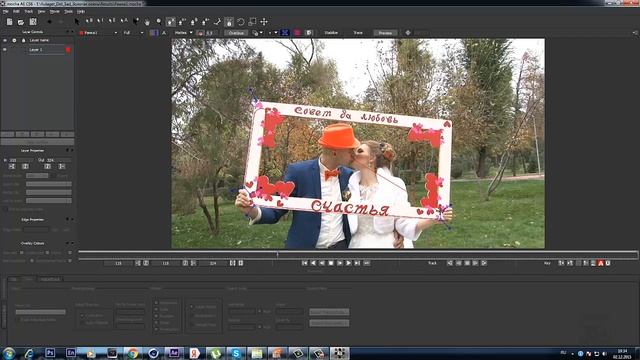This screenshot has width=640, height=360.
Task: Select the arrow pick tool
Action: pos(77,22)
